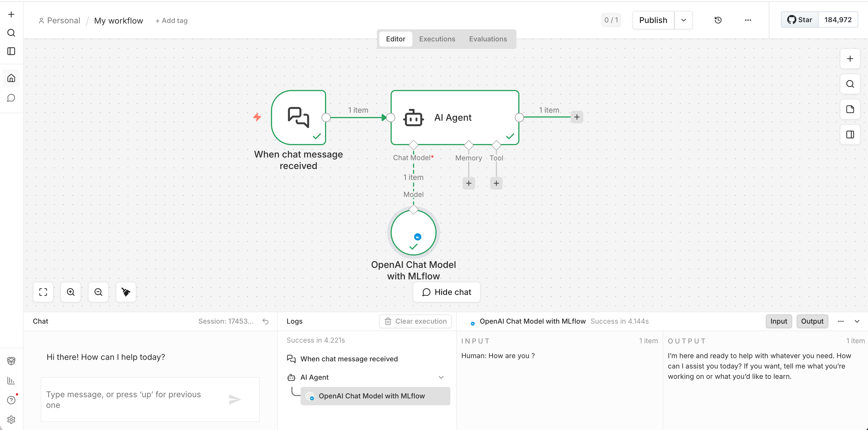The width and height of the screenshot is (868, 430).
Task: Click 'Success in 4.221s' log text
Action: point(316,340)
